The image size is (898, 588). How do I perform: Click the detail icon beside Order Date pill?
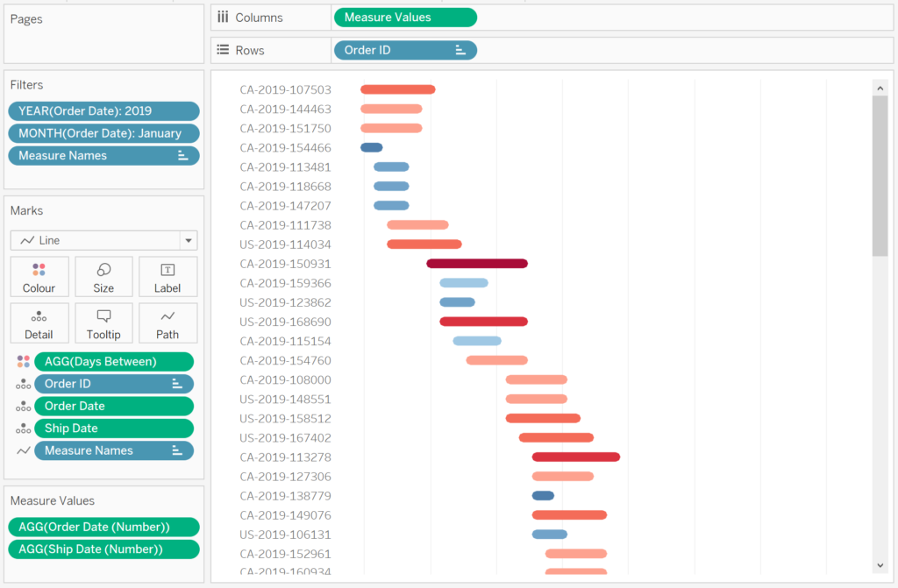23,406
